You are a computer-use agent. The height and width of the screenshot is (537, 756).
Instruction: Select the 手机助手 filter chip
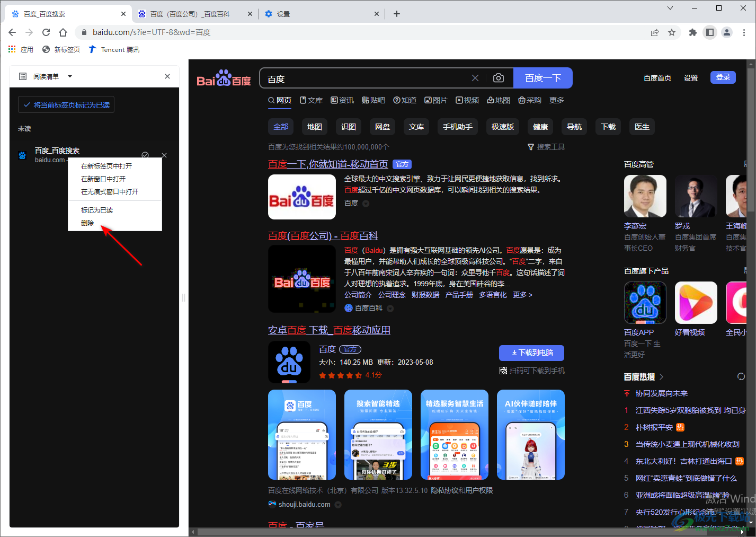tap(458, 127)
